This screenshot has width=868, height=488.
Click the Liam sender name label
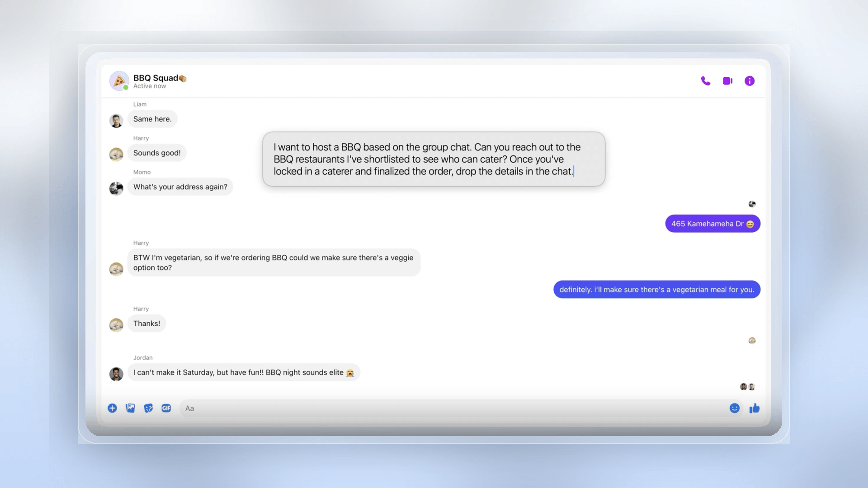pos(140,104)
